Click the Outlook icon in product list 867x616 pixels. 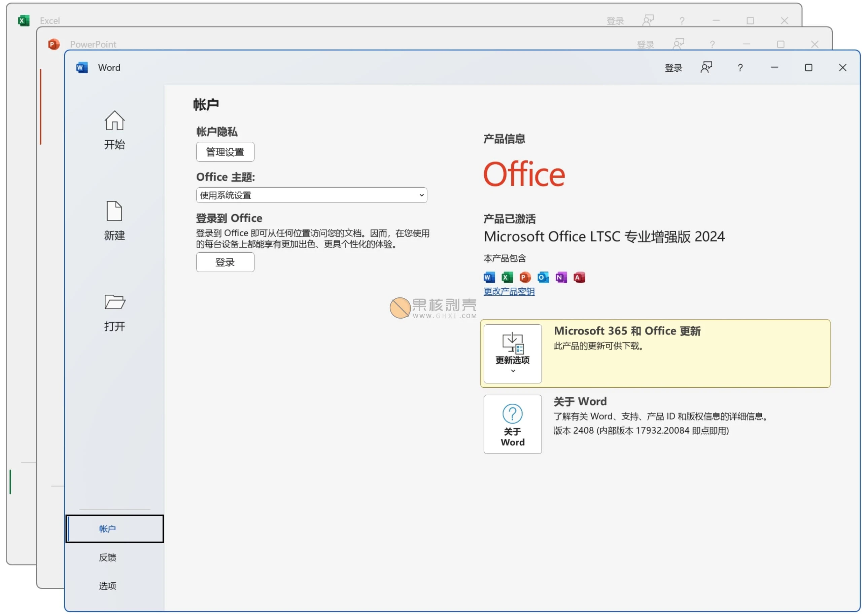point(543,277)
